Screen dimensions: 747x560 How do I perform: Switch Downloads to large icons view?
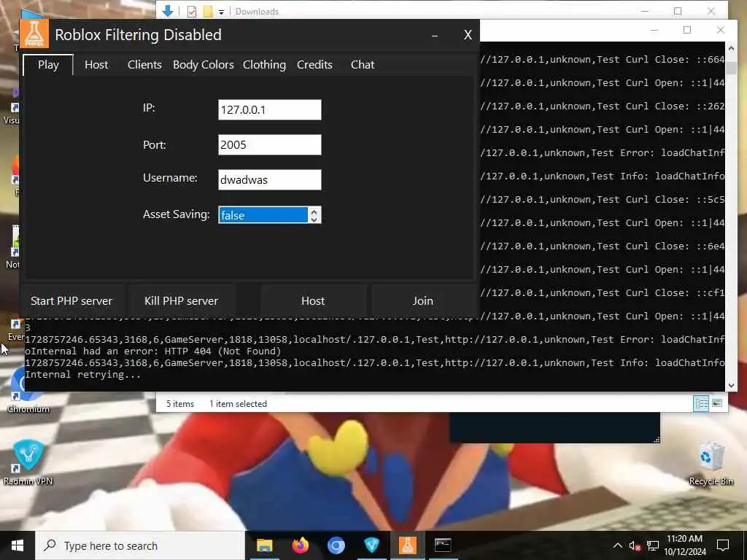[x=717, y=404]
